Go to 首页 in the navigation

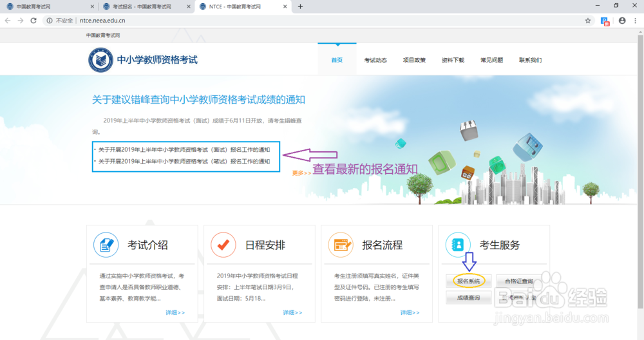pos(337,60)
